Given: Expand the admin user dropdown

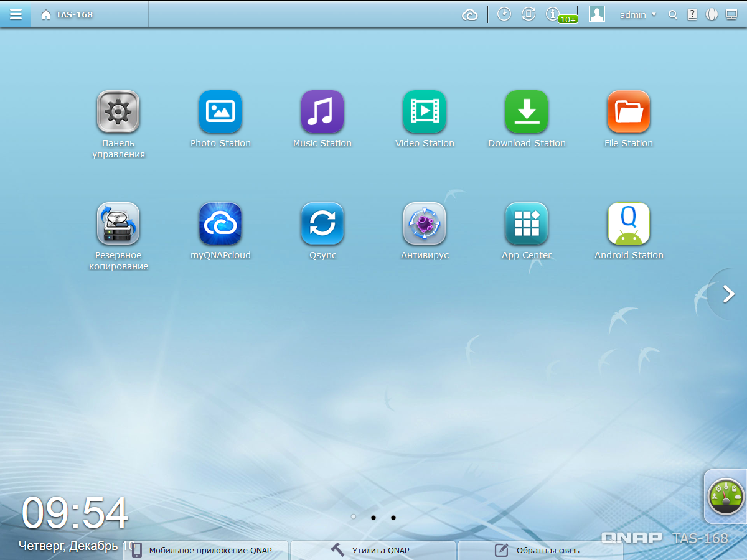Looking at the screenshot, I should pyautogui.click(x=638, y=15).
